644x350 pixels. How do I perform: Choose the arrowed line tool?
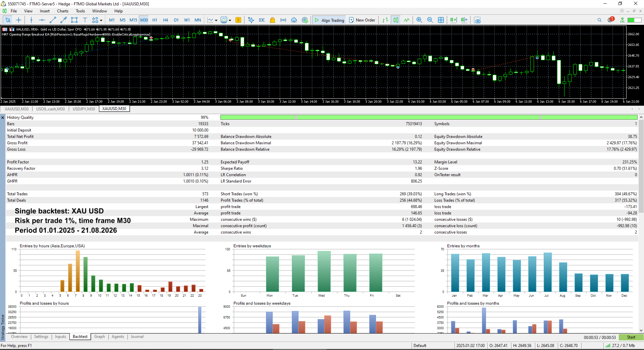click(x=63, y=20)
